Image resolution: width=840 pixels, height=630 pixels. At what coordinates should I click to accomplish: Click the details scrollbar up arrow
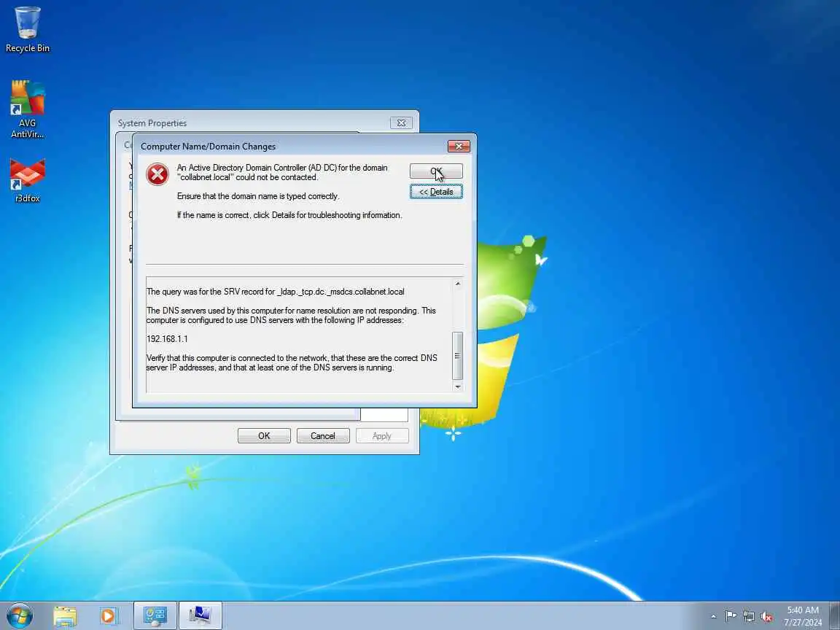pos(457,284)
